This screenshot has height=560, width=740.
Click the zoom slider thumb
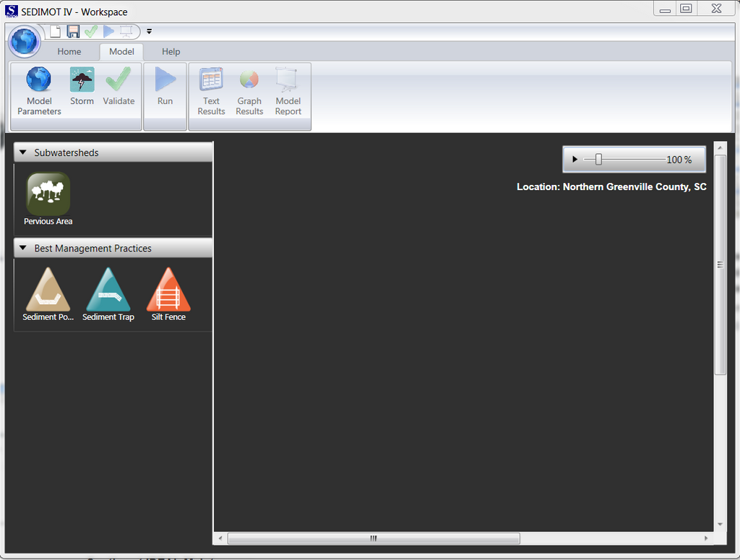[598, 160]
